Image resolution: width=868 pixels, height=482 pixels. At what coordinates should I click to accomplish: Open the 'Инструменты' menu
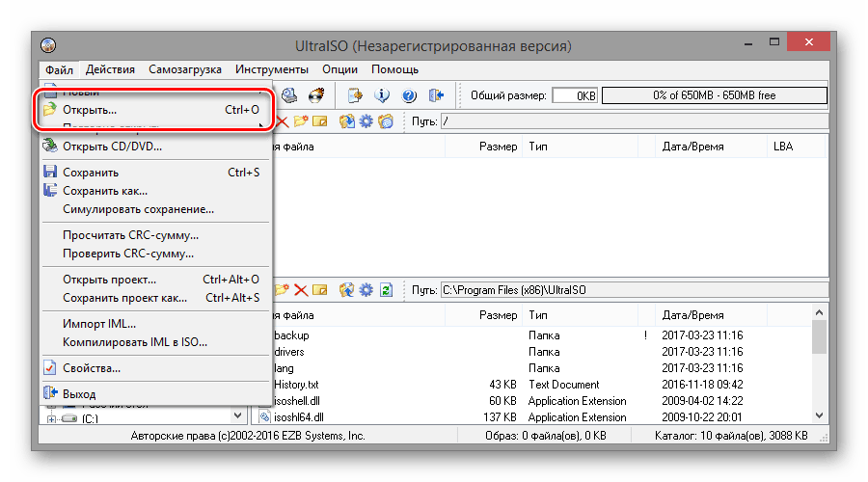[271, 69]
